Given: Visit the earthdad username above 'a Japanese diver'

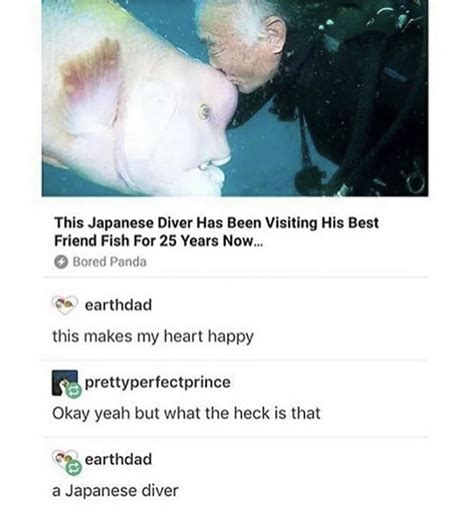Looking at the screenshot, I should (x=118, y=459).
